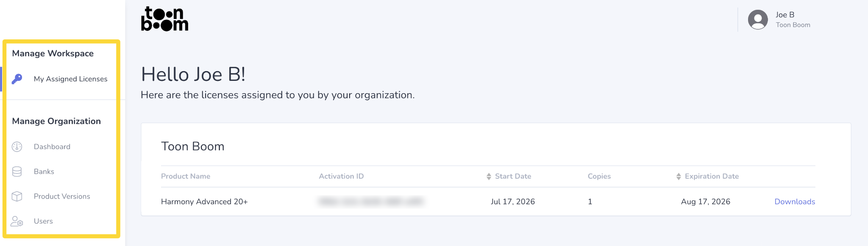Click the Downloads link
This screenshot has width=868, height=246.
[795, 202]
